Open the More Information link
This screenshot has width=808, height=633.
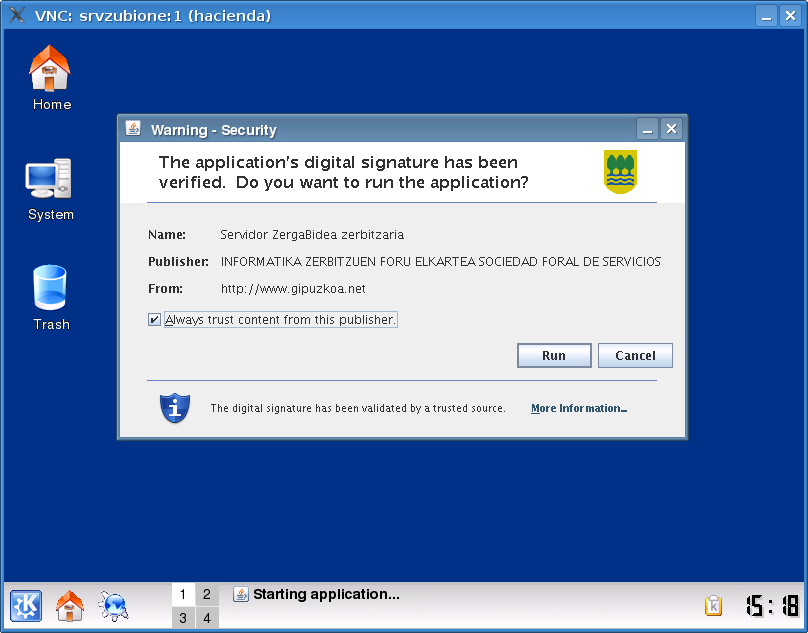579,408
